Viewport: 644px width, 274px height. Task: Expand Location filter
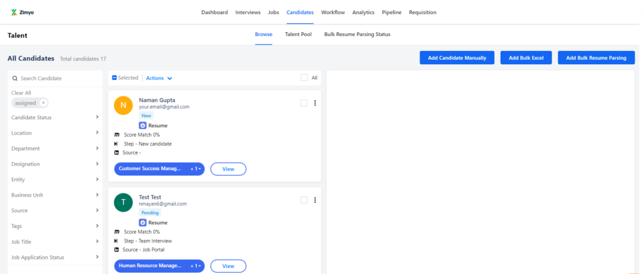55,133
